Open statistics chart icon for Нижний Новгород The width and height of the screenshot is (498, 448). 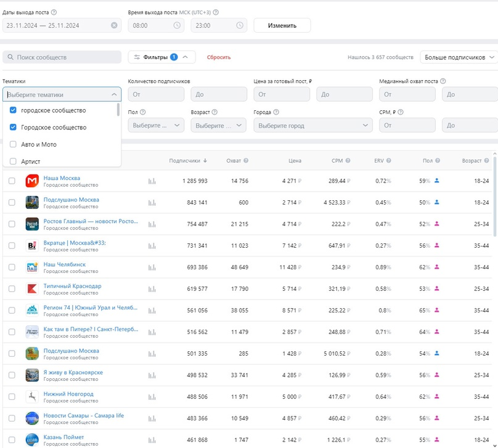point(152,397)
